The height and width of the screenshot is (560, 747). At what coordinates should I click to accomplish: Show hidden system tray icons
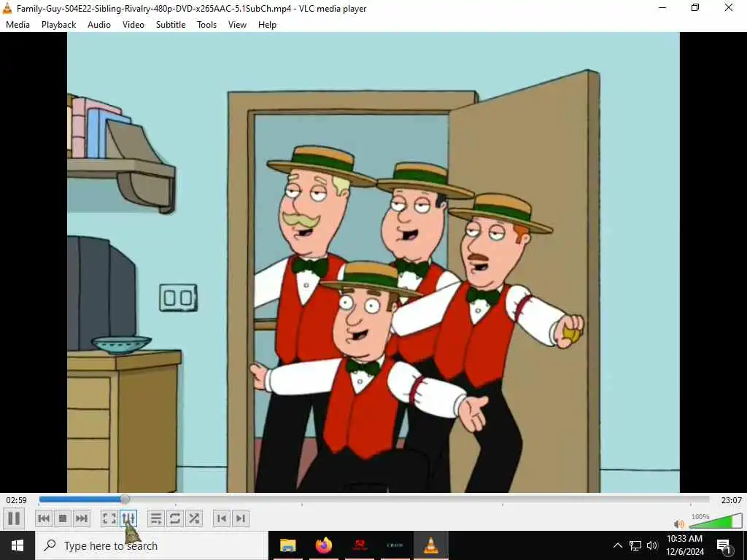617,545
